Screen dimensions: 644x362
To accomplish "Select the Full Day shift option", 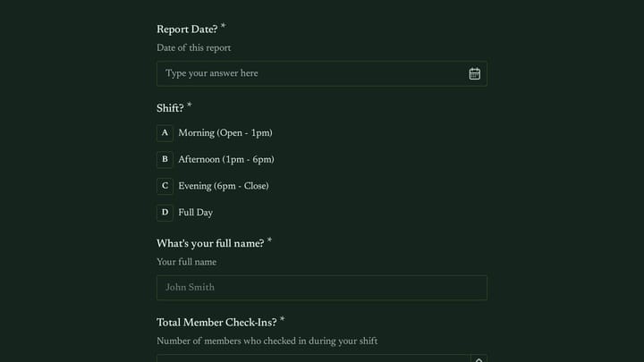I will 196,213.
